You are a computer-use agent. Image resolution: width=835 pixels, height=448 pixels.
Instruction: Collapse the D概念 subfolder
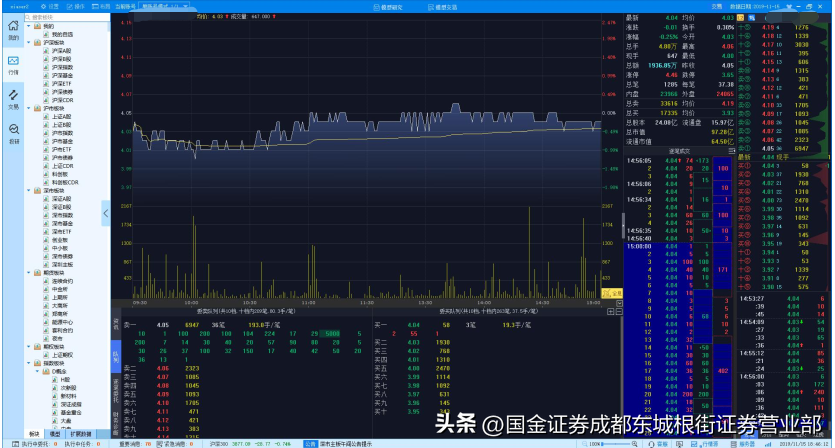tap(37, 371)
